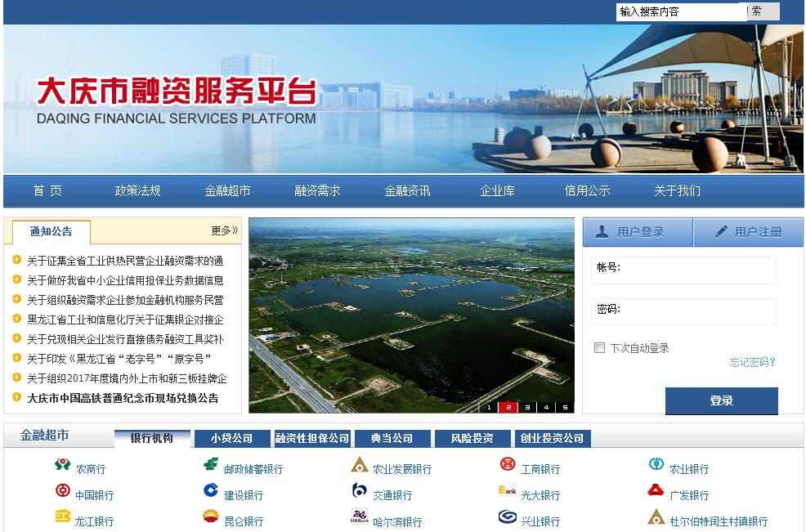Click the 建设银行 logo icon
806x532 pixels.
pos(211,490)
